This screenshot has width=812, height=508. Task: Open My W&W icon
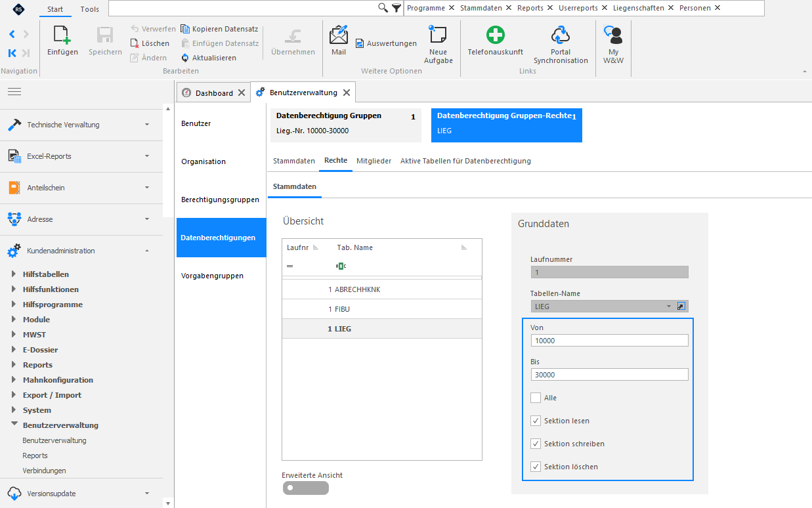pyautogui.click(x=613, y=35)
